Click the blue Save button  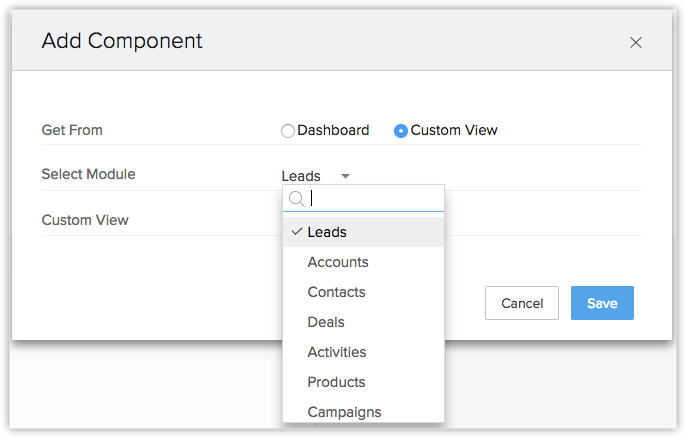pos(602,303)
